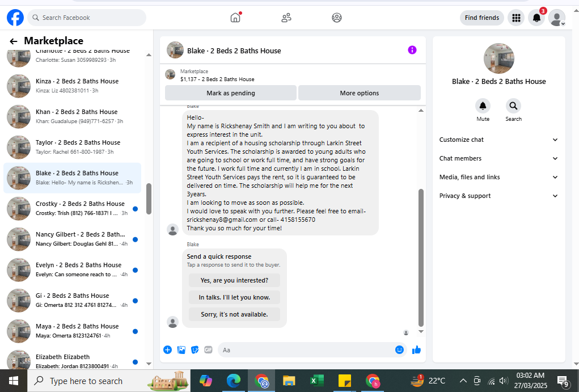
Task: Open the weather 22°C widget in taskbar
Action: click(428, 381)
